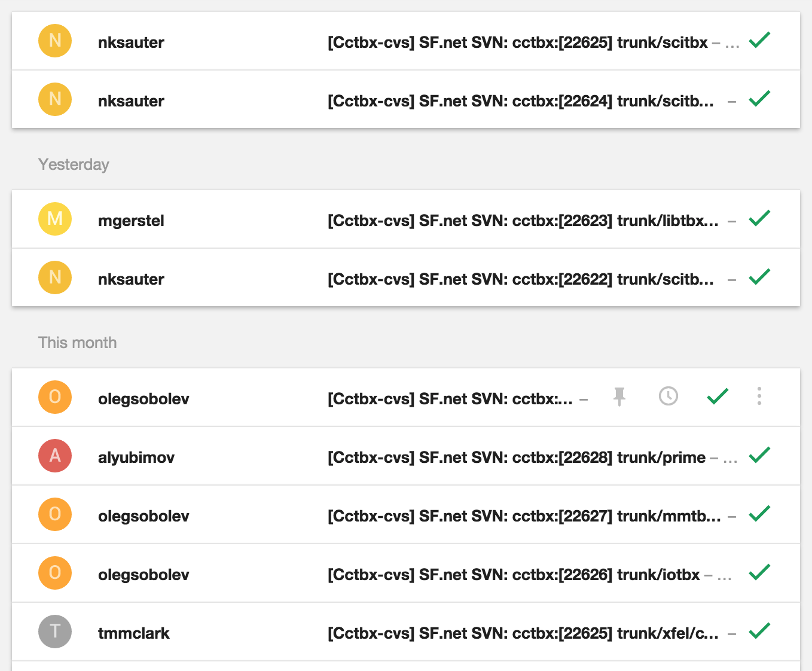Click the This month section header
This screenshot has height=671, width=812.
(x=77, y=343)
